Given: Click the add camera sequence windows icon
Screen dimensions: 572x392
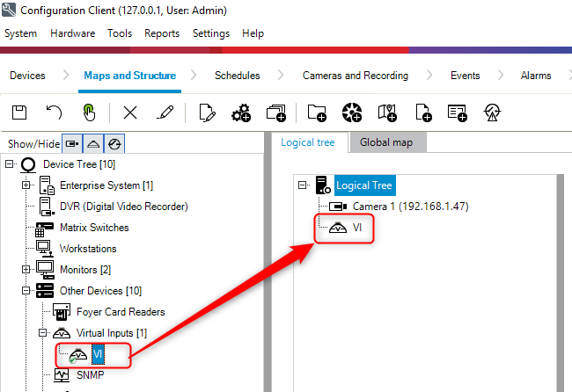Looking at the screenshot, I should point(276,113).
